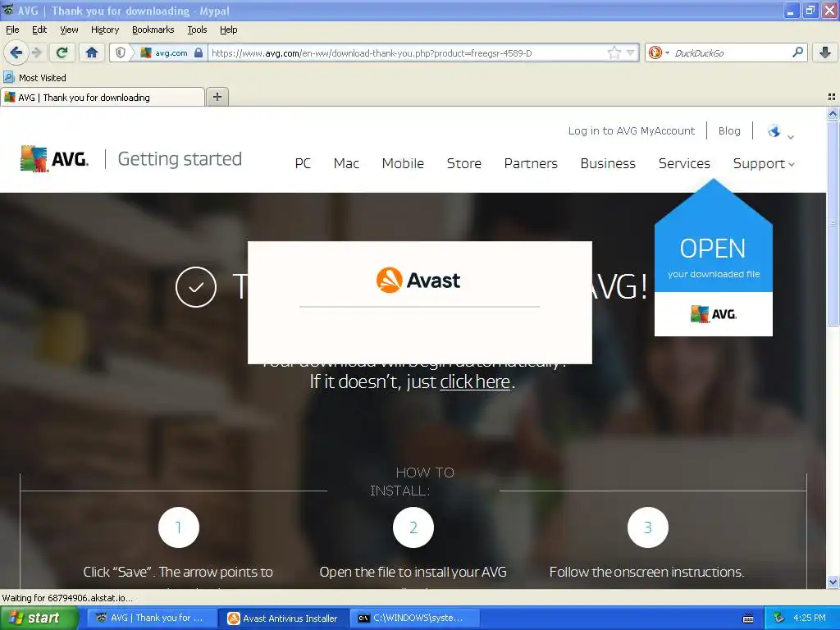Click the Most Visited bookmarks folder

pyautogui.click(x=34, y=78)
